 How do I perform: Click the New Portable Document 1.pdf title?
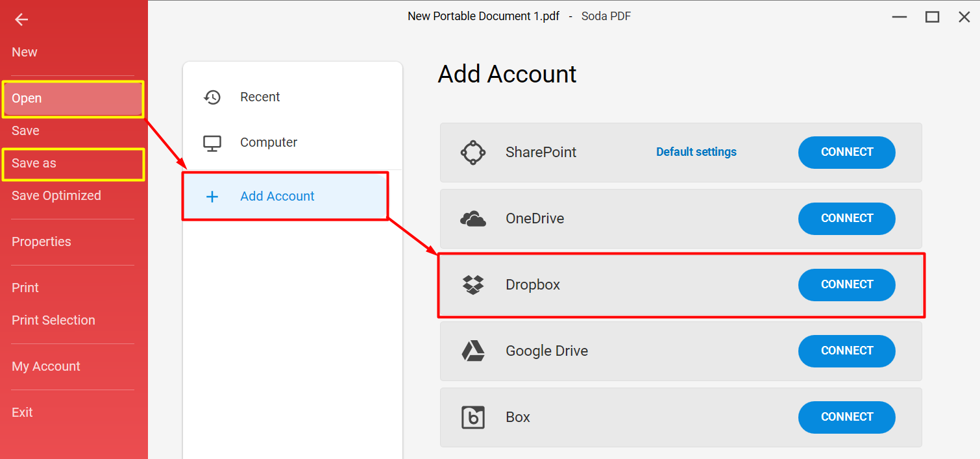click(x=484, y=16)
